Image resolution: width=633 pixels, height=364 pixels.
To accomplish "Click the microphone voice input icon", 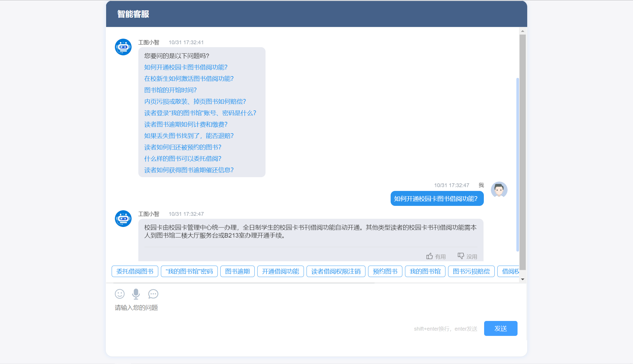I will tap(136, 294).
